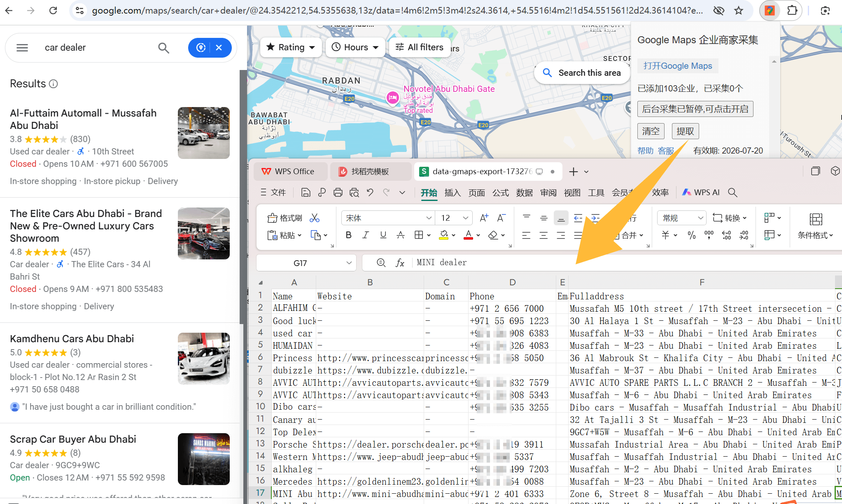Image resolution: width=842 pixels, height=504 pixels.
Task: Reload the Google Maps page
Action: click(53, 11)
